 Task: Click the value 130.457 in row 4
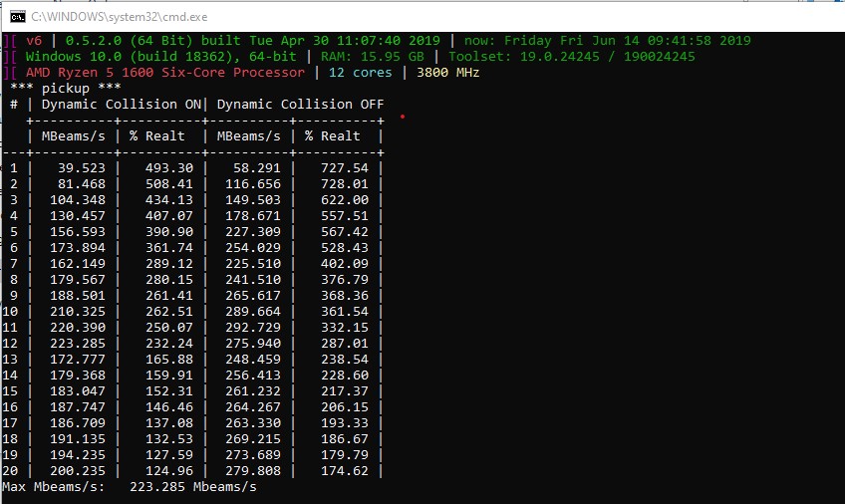click(78, 216)
